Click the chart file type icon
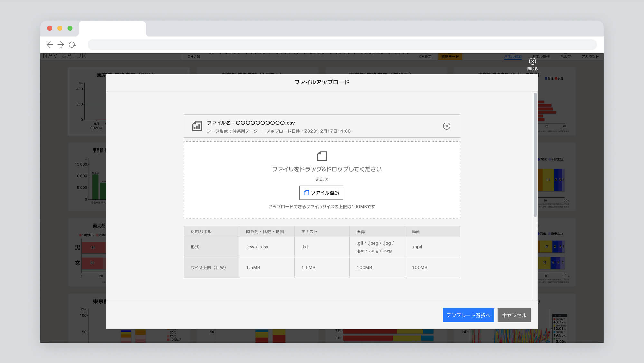The height and width of the screenshot is (363, 644). (197, 126)
